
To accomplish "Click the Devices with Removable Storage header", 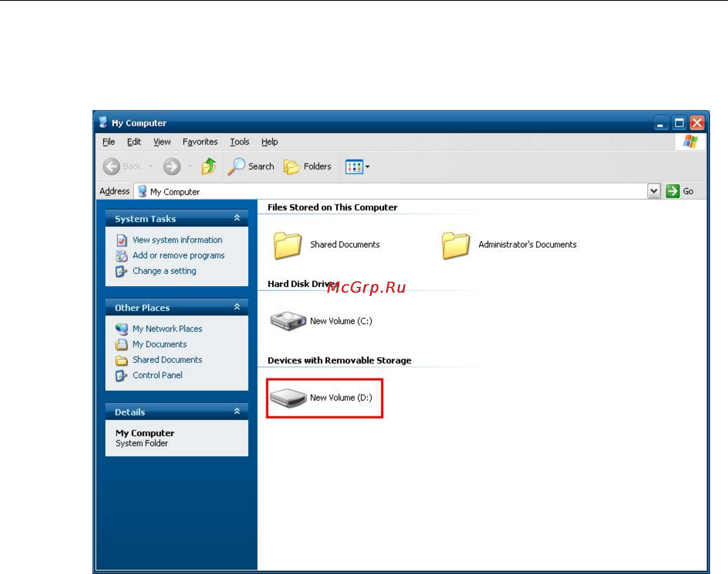I will (x=340, y=361).
